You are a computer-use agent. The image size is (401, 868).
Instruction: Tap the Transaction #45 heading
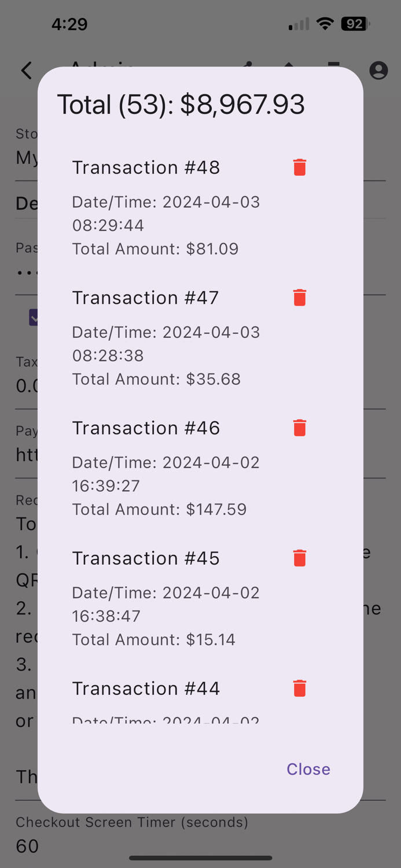pyautogui.click(x=146, y=558)
